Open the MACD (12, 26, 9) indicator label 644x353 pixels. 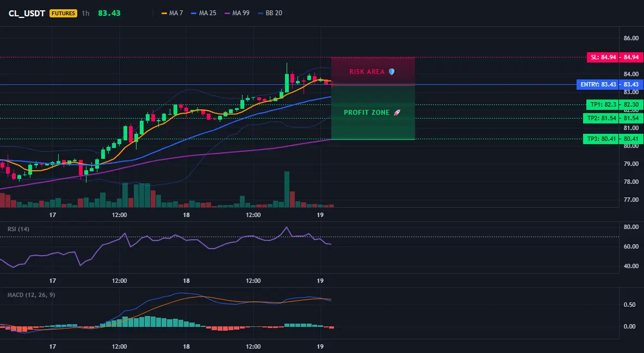click(x=31, y=295)
